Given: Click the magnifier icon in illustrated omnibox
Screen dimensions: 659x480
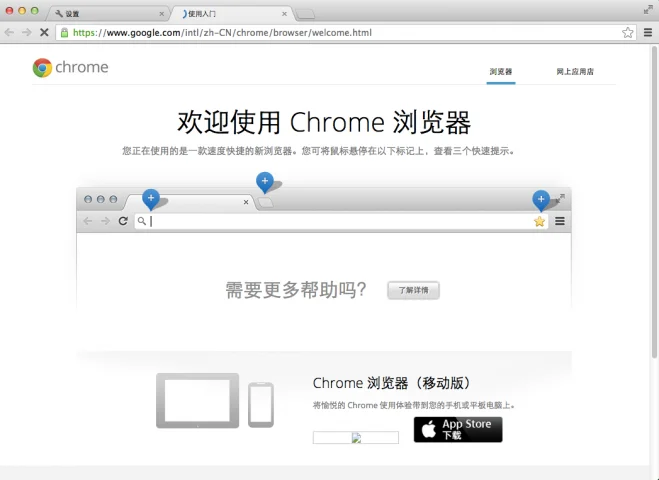Looking at the screenshot, I should 142,221.
